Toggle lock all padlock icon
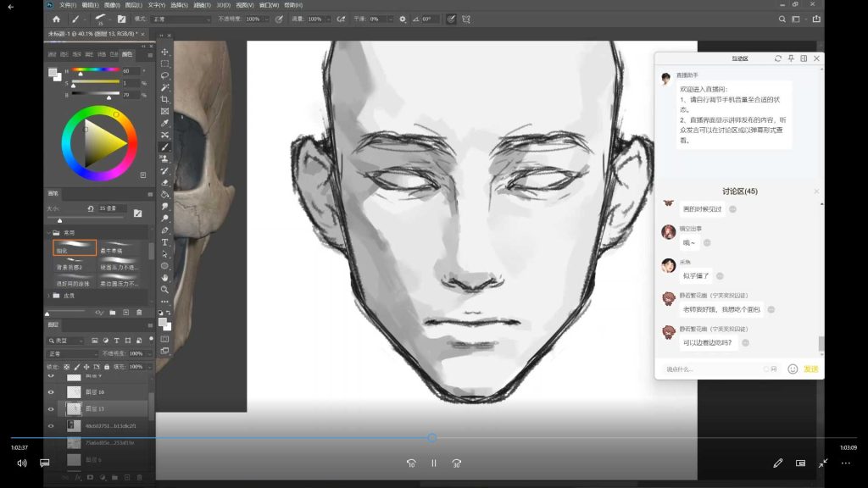Image resolution: width=868 pixels, height=488 pixels. click(x=107, y=367)
